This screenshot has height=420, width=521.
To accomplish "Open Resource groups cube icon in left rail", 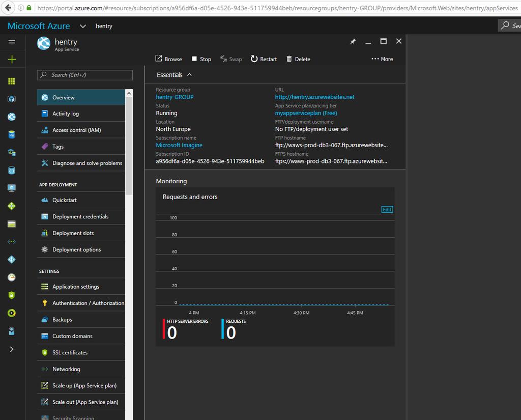I will pos(12,99).
